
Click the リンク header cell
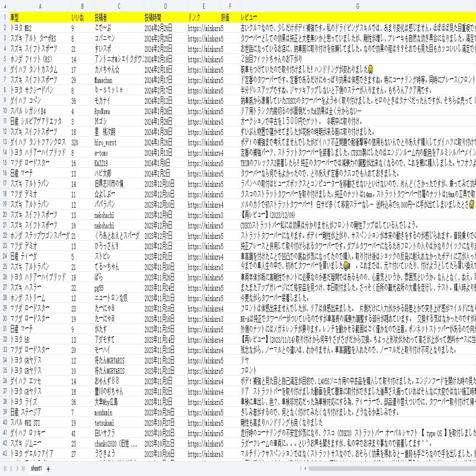[204, 17]
